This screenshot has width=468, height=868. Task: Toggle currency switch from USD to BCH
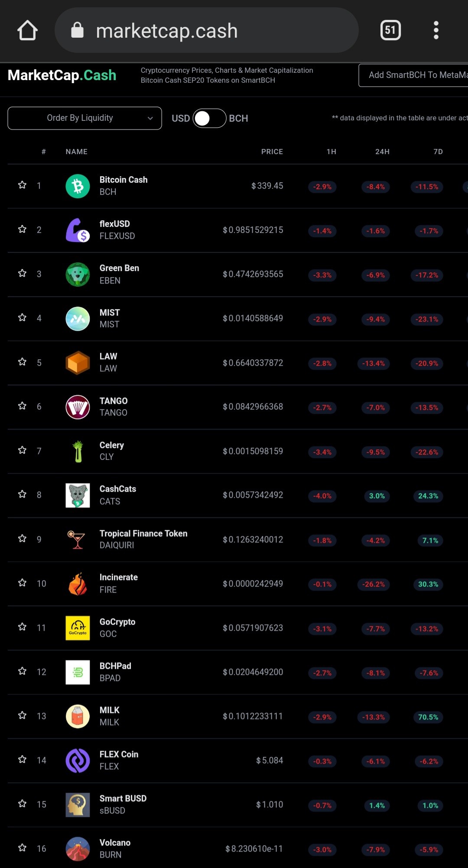tap(209, 118)
